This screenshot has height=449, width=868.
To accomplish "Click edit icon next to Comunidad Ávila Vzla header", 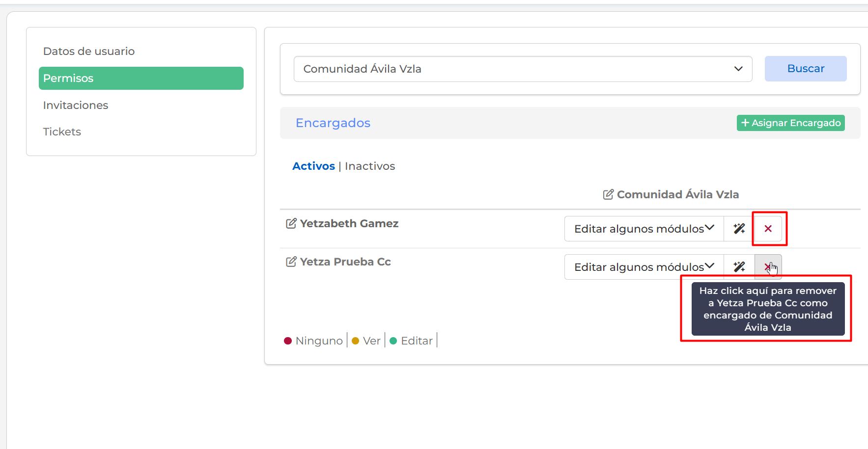I will coord(608,195).
